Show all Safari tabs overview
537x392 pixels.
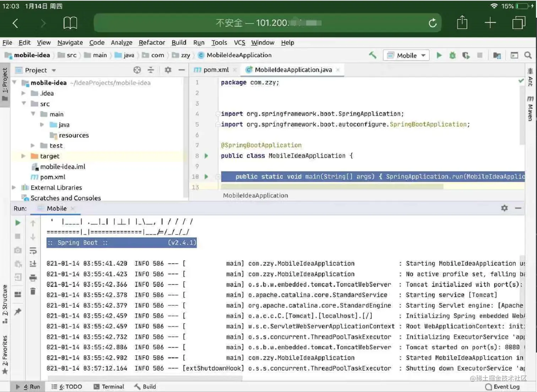519,23
